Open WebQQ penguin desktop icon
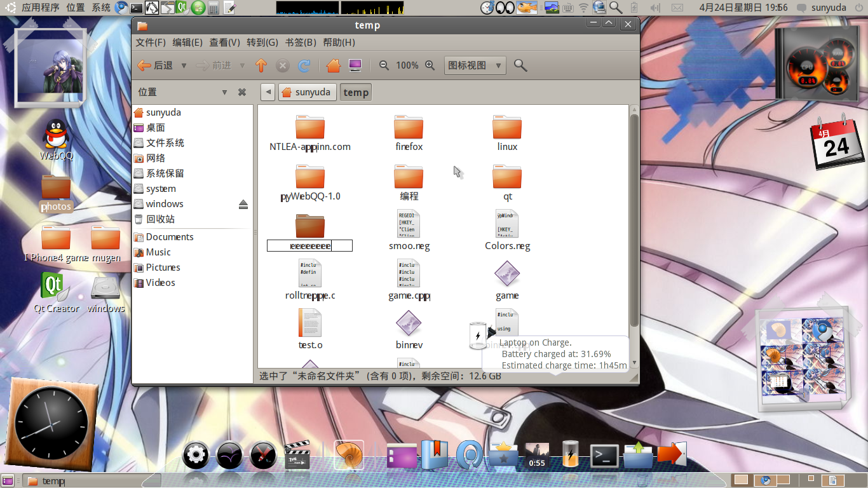The image size is (868, 488). pyautogui.click(x=57, y=134)
